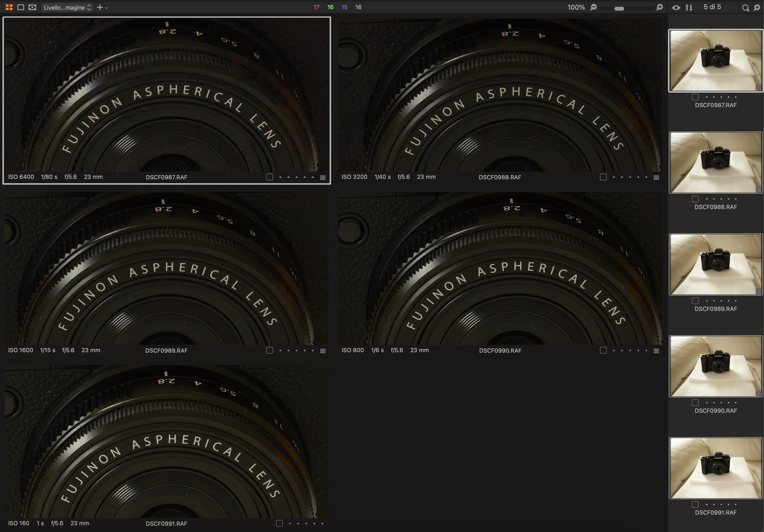Set one-star rating on DSCF0988.RAF viewer bar
This screenshot has width=764, height=532.
(x=614, y=177)
